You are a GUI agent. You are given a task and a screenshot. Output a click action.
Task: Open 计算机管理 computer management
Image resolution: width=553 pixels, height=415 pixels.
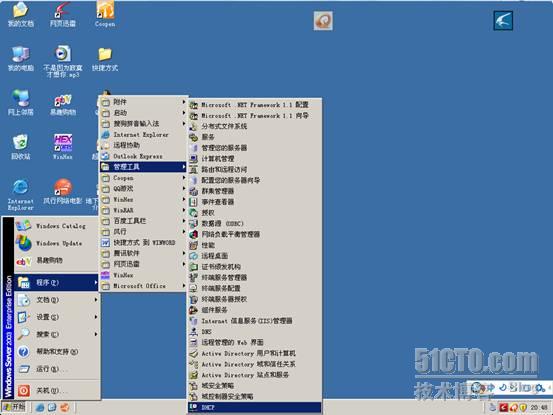(x=255, y=159)
